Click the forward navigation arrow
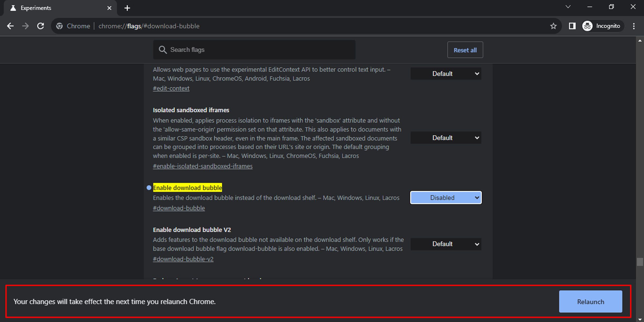Image resolution: width=644 pixels, height=322 pixels. pos(25,26)
